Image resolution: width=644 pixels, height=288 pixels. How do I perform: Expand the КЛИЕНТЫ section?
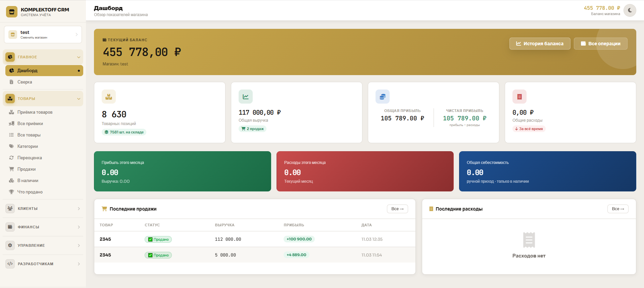[43, 209]
